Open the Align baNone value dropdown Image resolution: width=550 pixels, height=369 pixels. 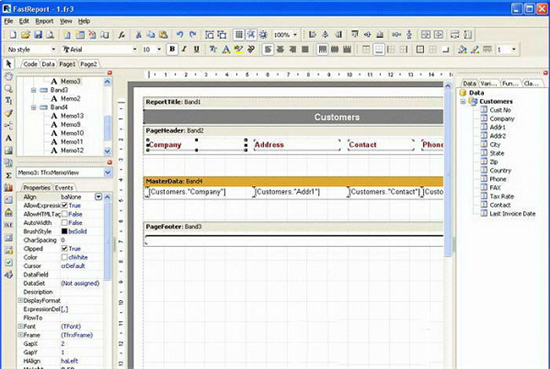(99, 197)
